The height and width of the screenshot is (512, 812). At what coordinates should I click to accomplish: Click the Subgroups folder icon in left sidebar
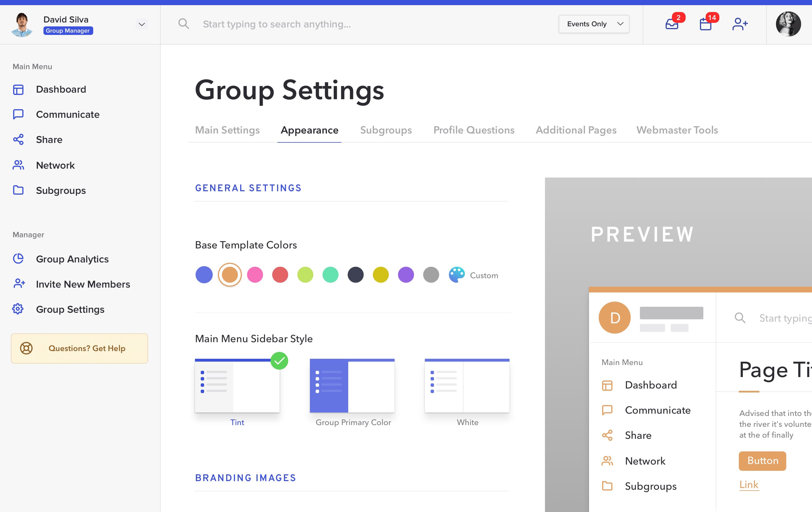click(18, 190)
